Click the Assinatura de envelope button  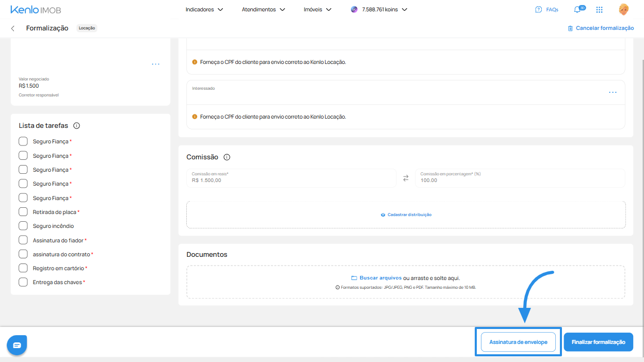click(x=518, y=342)
